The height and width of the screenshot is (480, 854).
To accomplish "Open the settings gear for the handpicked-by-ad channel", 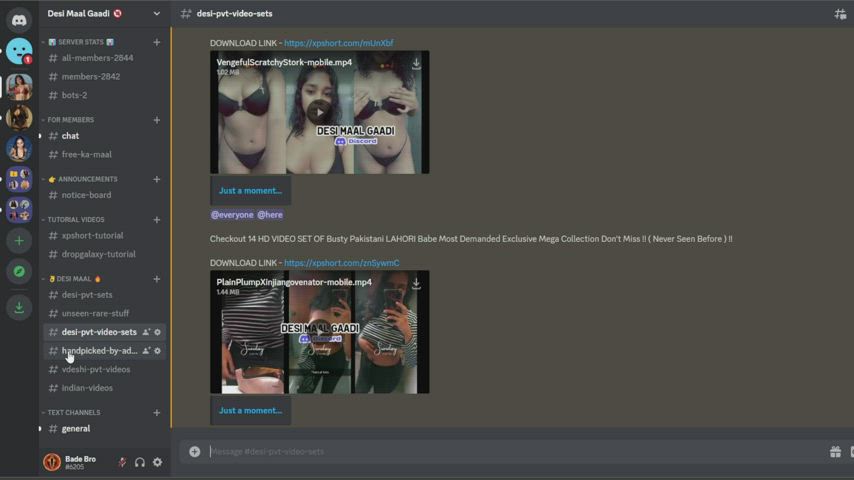I will (x=157, y=351).
